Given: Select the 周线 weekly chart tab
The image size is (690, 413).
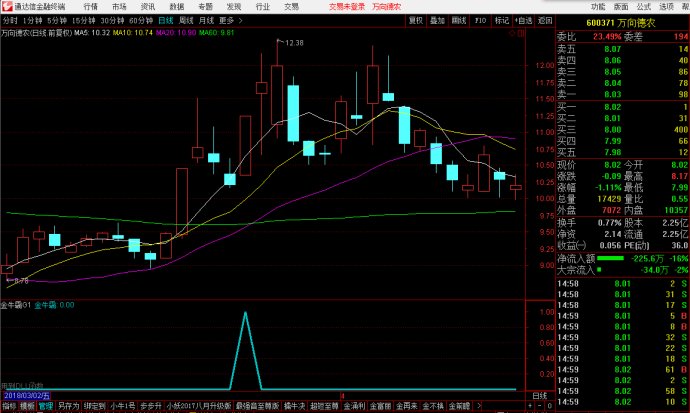Looking at the screenshot, I should [186, 21].
